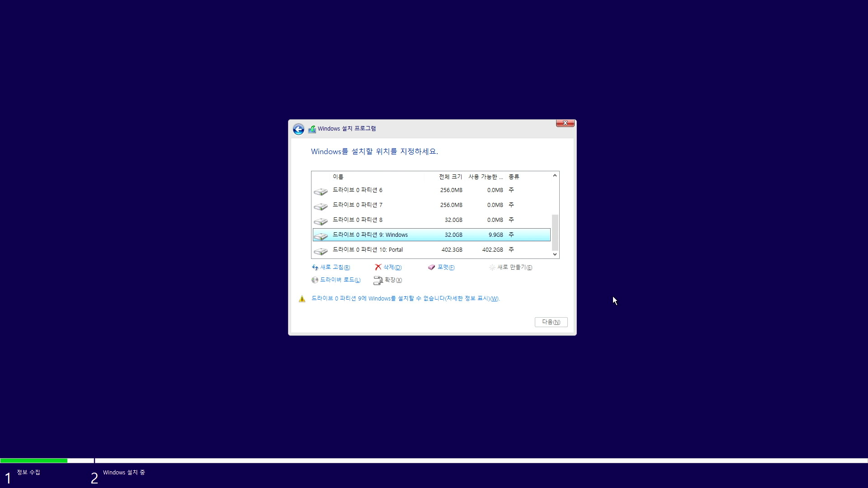Select Drive 0 Partition 7 row

tap(357, 205)
